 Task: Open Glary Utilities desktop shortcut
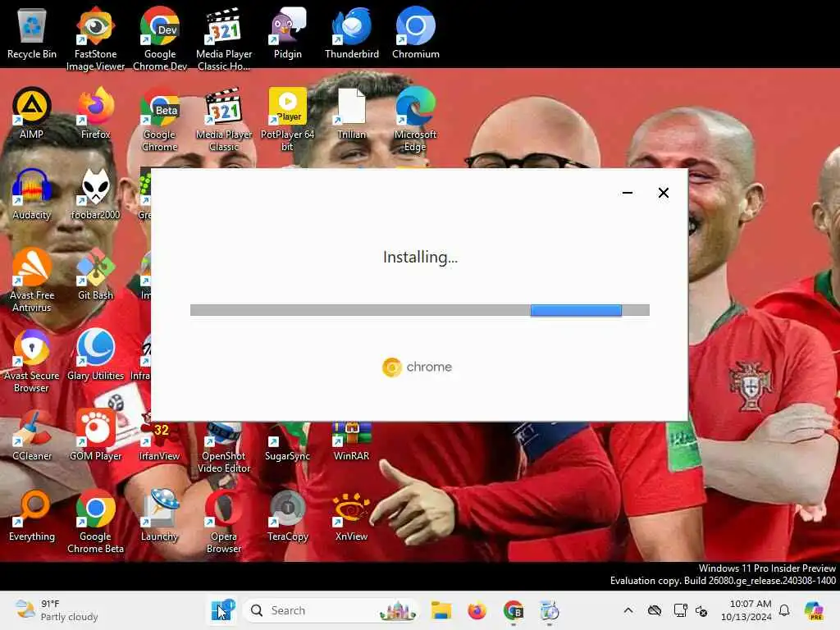[x=95, y=354]
